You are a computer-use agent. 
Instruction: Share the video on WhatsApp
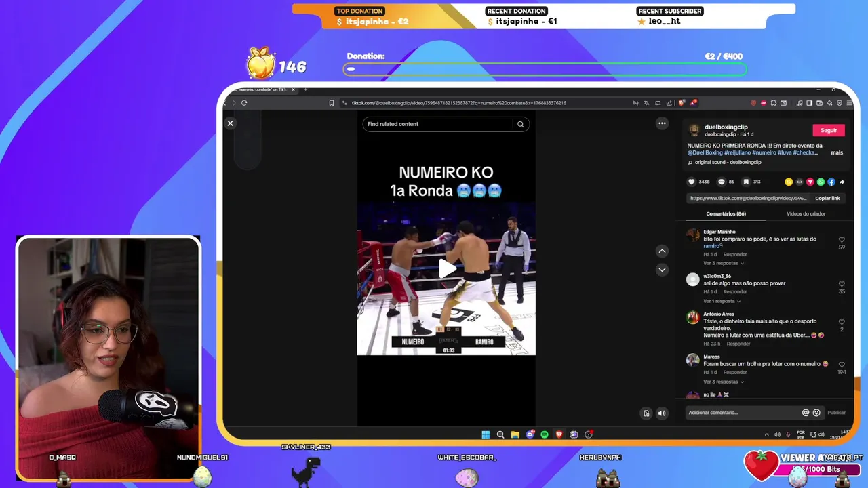(x=821, y=182)
